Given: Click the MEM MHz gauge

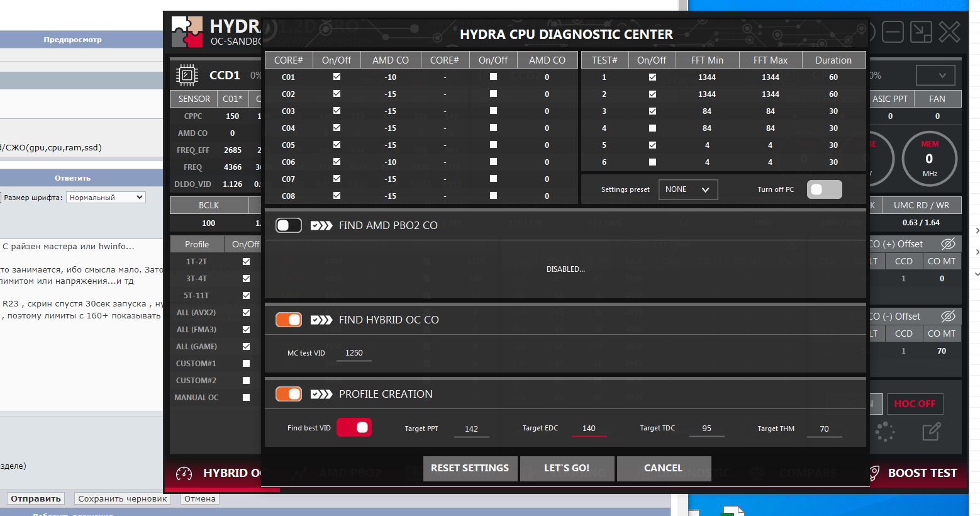Looking at the screenshot, I should [x=930, y=159].
